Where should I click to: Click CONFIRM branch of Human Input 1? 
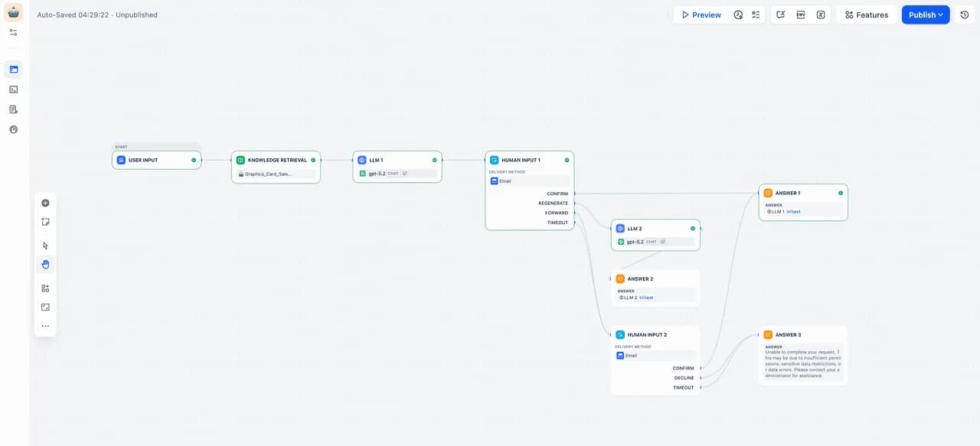click(557, 194)
